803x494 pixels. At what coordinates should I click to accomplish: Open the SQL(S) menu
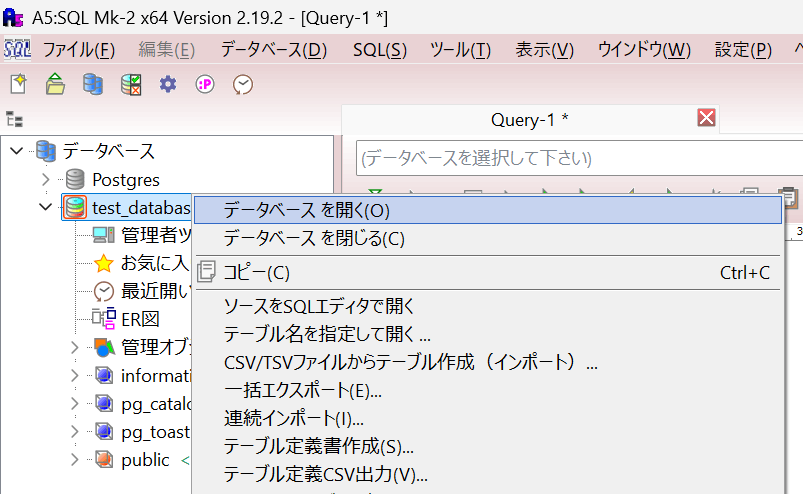pos(380,50)
